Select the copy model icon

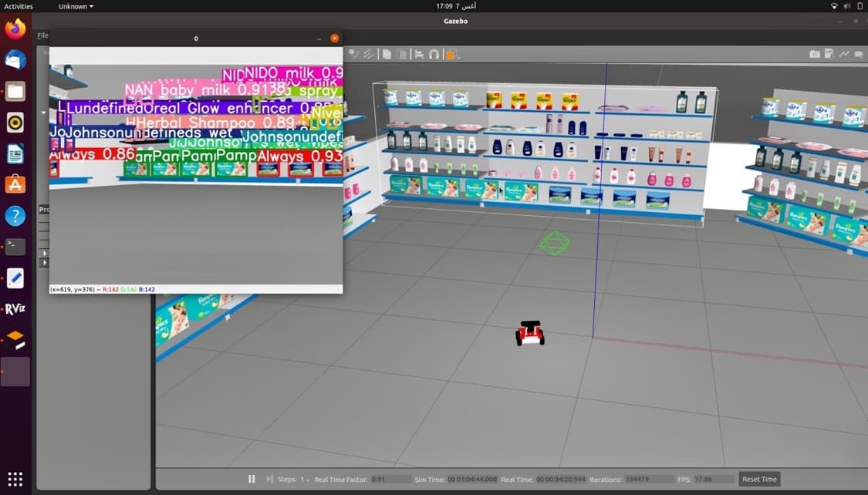click(387, 53)
